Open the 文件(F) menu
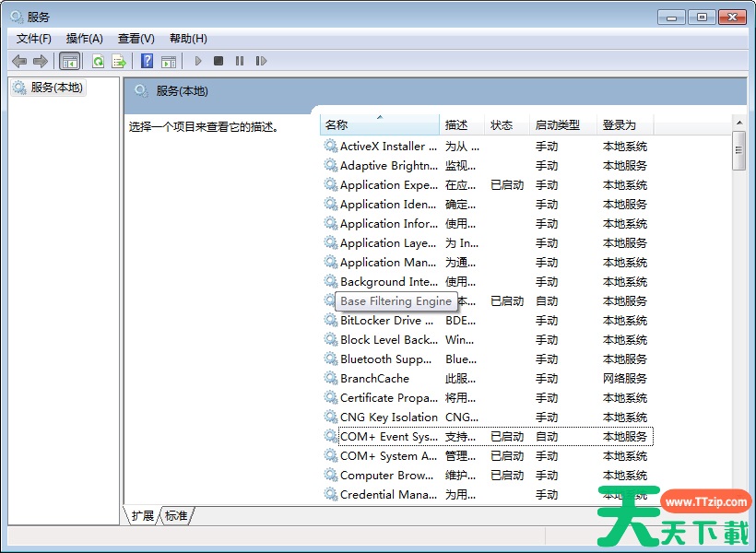The width and height of the screenshot is (756, 553). [34, 38]
